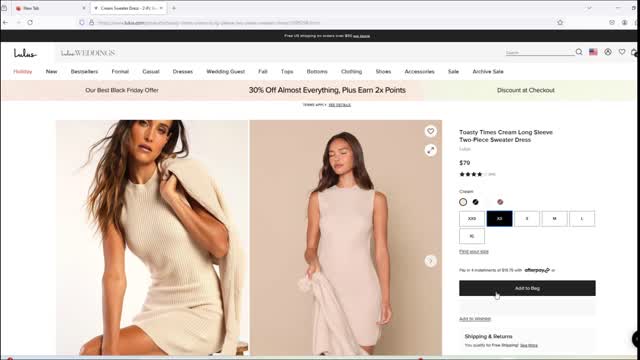Choose size M

(x=554, y=219)
